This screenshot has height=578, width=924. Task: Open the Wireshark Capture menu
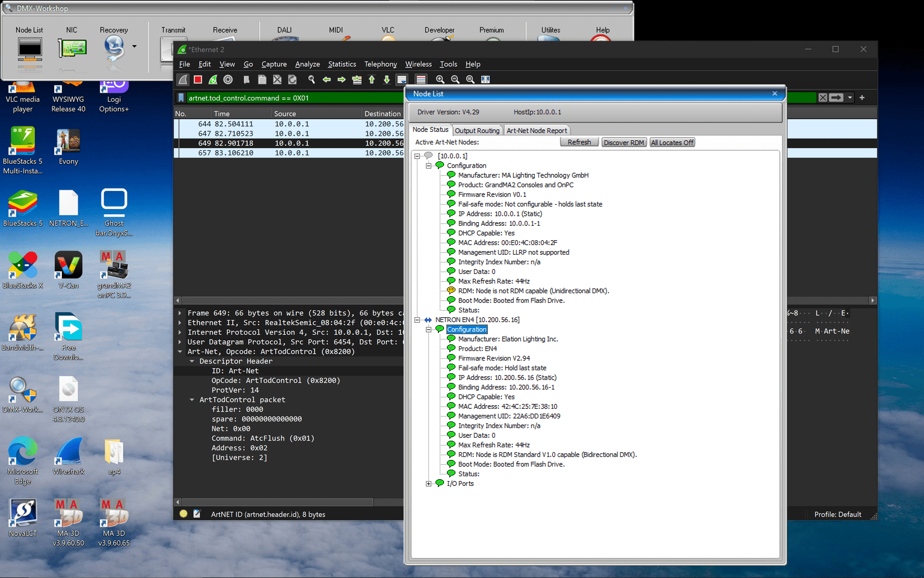274,64
